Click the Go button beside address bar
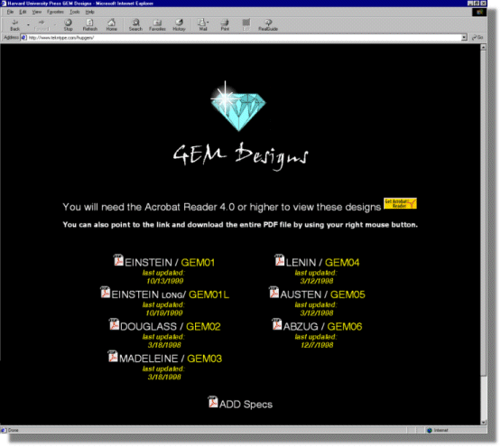This screenshot has height=448, width=501. 478,37
